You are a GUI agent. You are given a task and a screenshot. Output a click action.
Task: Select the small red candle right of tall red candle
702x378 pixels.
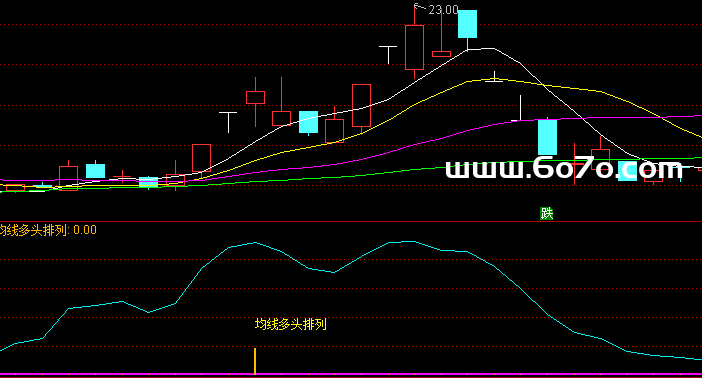(441, 54)
